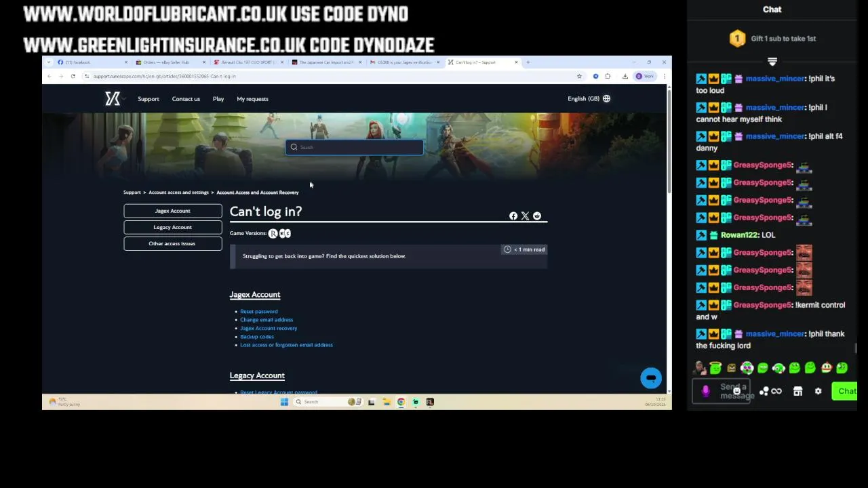This screenshot has height=488, width=868.
Task: Click the browser back arrow
Action: [x=49, y=76]
